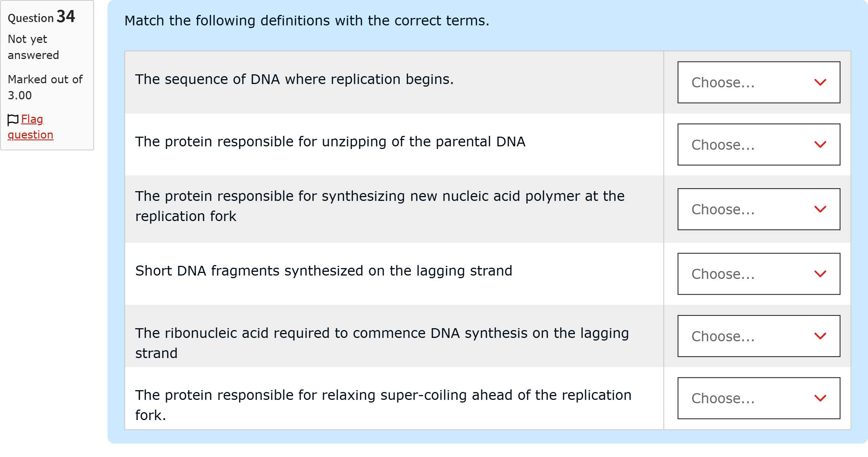This screenshot has width=868, height=457.
Task: Click the 'Short DNA fragments synthesized' definition text
Action: click(x=324, y=271)
